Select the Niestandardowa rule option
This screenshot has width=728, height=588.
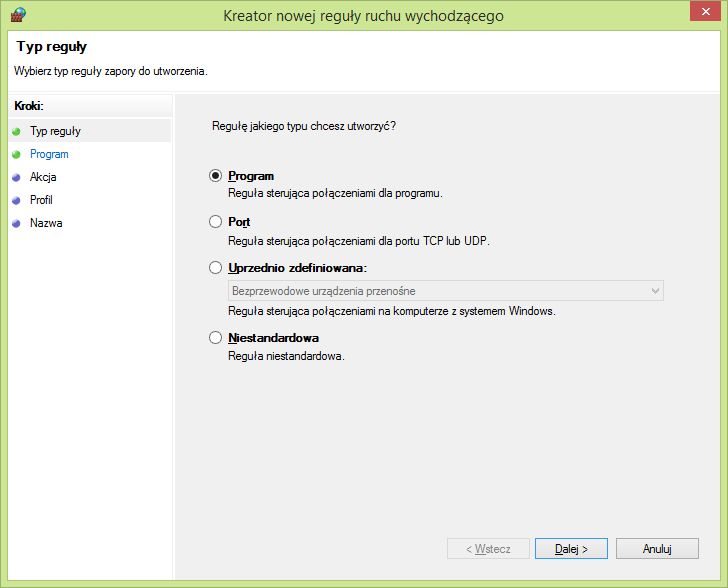215,337
